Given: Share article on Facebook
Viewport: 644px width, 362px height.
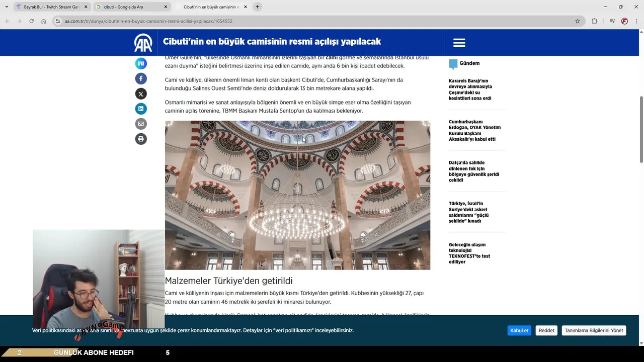Looking at the screenshot, I should coord(141,78).
